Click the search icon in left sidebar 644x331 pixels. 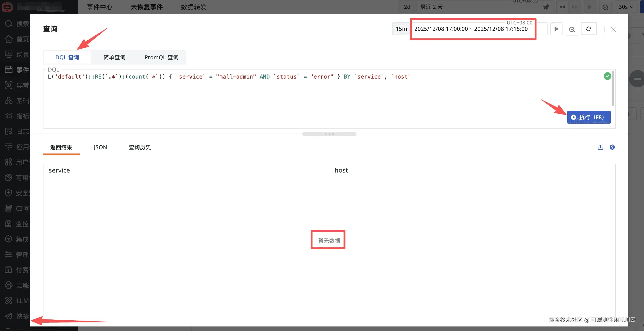9,24
